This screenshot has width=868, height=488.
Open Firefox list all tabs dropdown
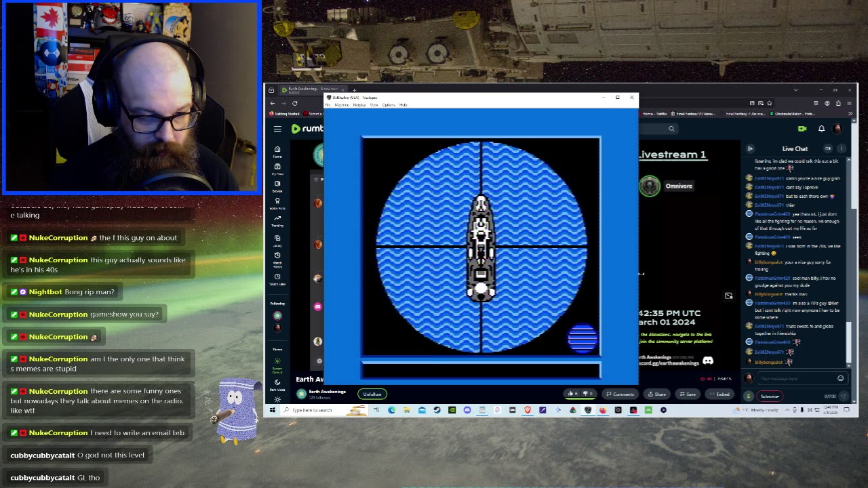point(796,89)
